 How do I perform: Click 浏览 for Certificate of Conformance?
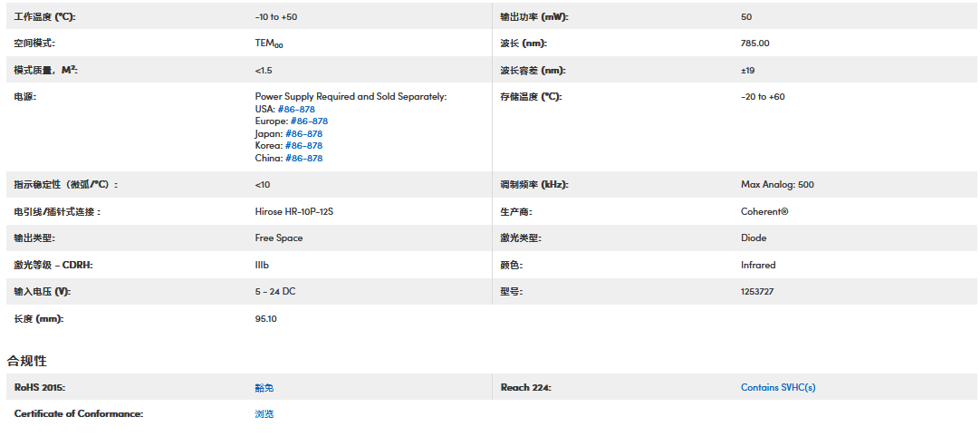[264, 413]
